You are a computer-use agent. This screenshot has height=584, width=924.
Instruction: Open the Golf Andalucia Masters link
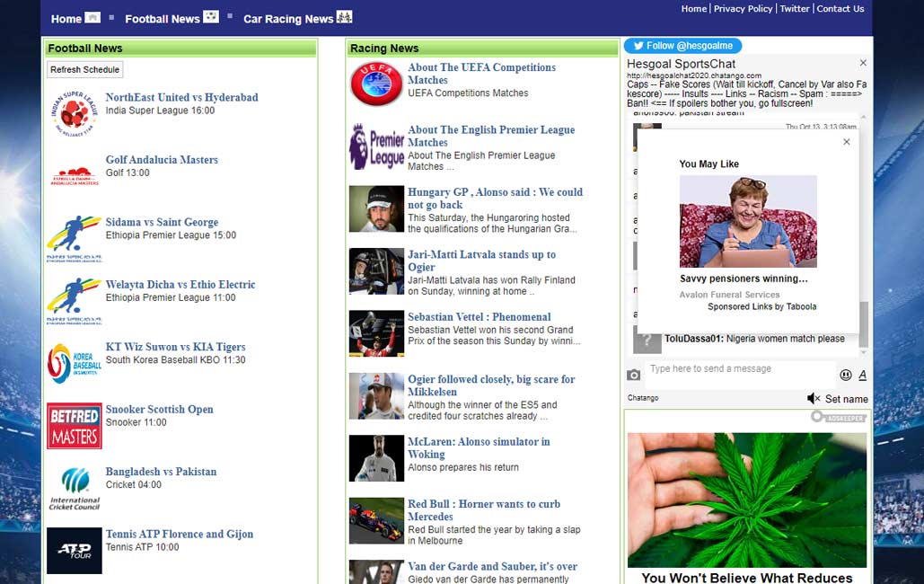[162, 160]
